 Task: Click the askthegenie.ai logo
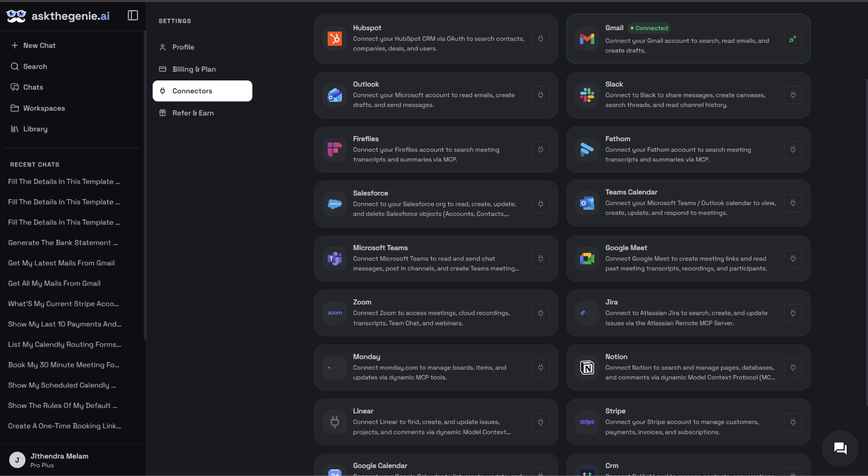58,16
